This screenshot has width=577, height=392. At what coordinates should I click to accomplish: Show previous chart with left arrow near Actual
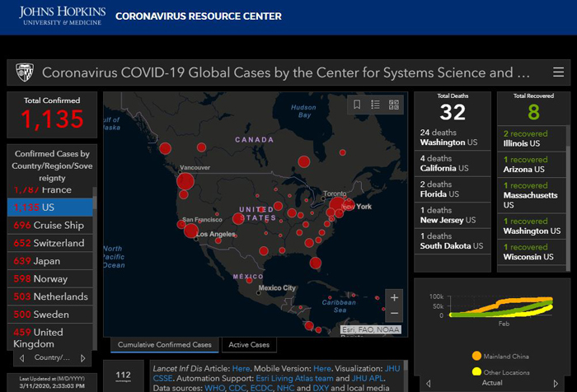click(x=429, y=384)
